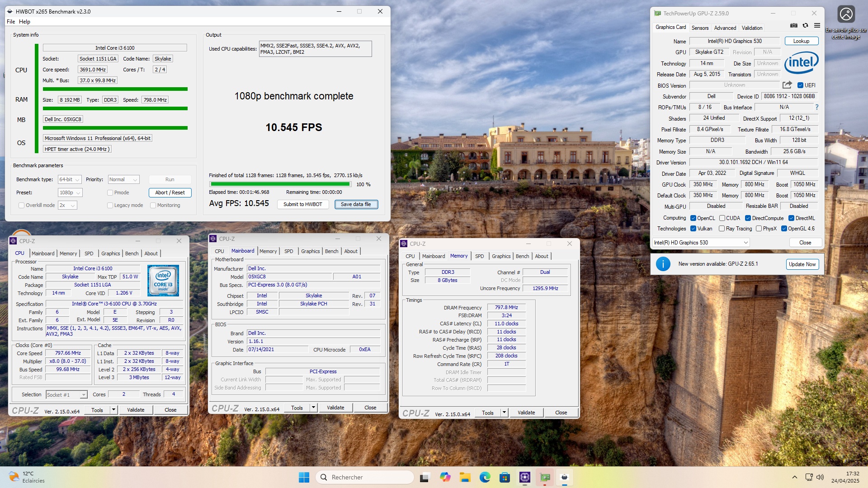The image size is (868, 488).
Task: Toggle the CUDA checkbox
Action: click(722, 218)
